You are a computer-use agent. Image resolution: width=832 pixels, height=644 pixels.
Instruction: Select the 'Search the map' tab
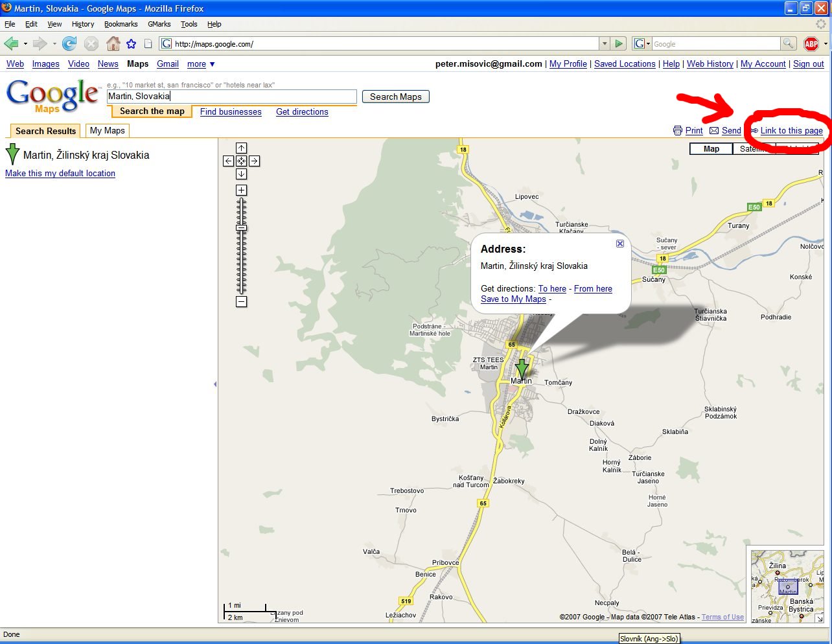(152, 111)
